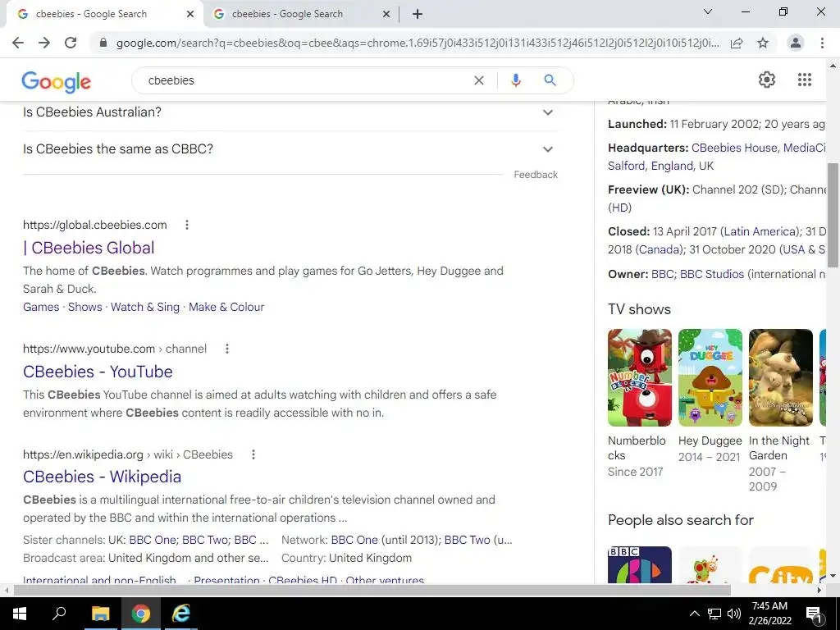Open Windows taskbar search

pos(59,614)
